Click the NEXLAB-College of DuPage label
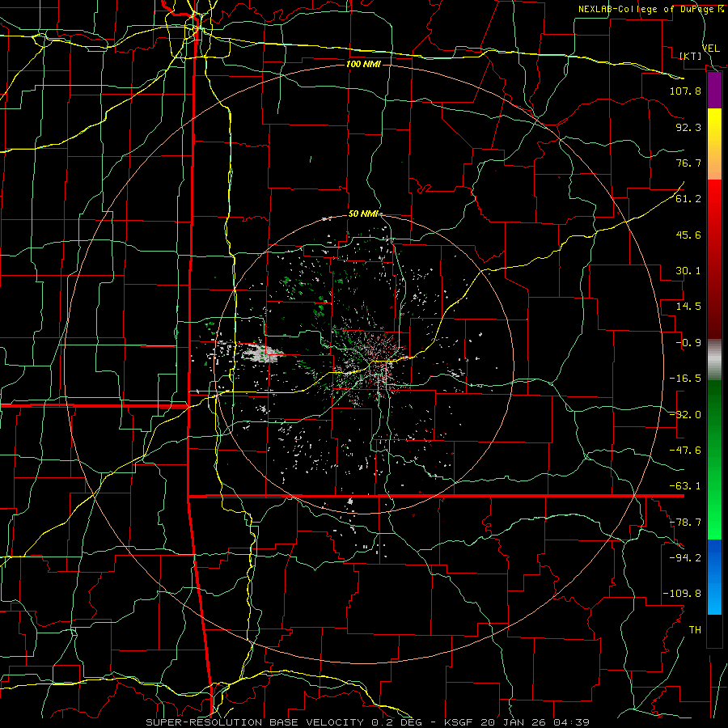 (650, 9)
